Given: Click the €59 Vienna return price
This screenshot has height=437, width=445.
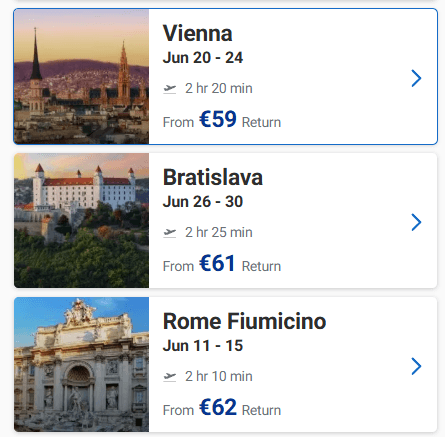Looking at the screenshot, I should click(x=218, y=119).
